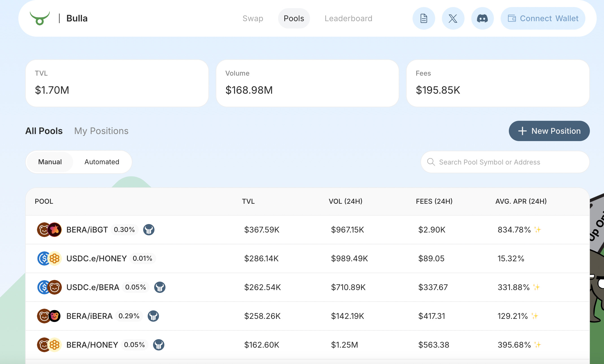The height and width of the screenshot is (364, 604).
Task: Switch to Automated pools toggle
Action: [x=102, y=162]
